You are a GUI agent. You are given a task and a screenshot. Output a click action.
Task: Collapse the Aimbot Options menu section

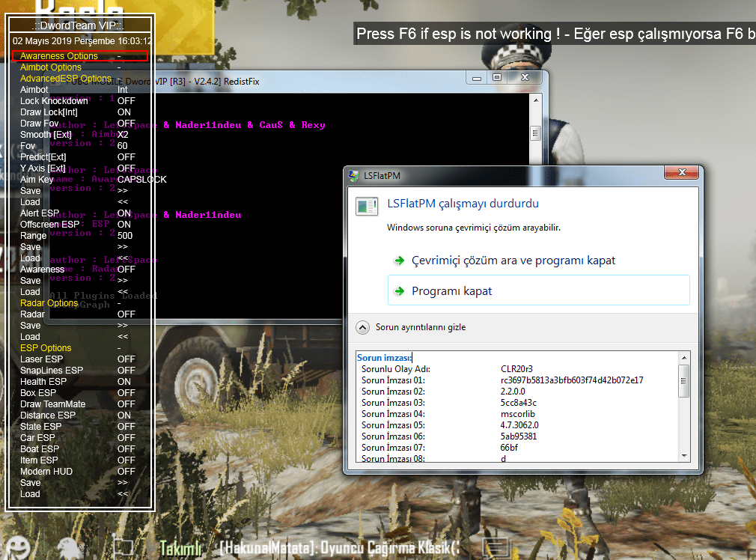pyautogui.click(x=79, y=67)
